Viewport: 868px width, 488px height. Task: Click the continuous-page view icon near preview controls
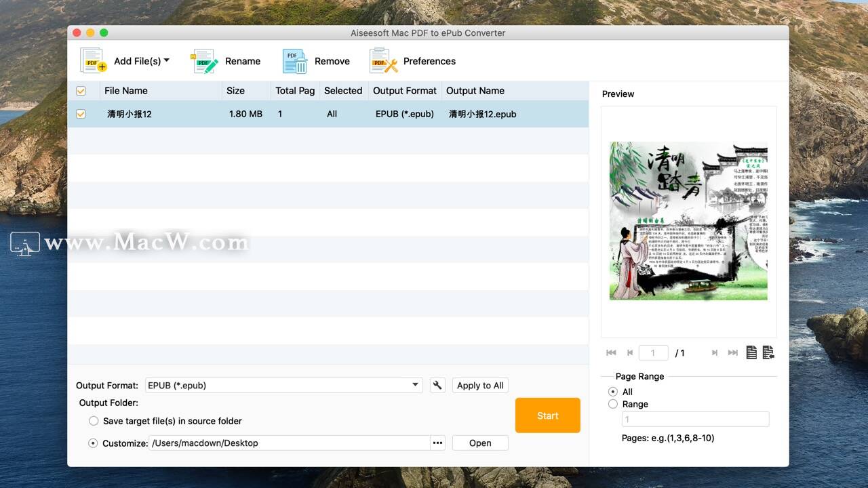point(768,352)
